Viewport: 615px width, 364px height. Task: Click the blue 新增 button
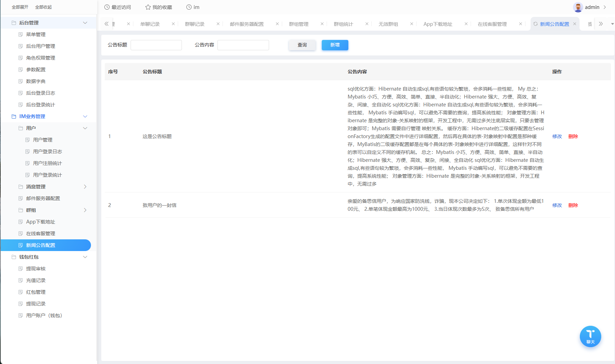click(335, 45)
